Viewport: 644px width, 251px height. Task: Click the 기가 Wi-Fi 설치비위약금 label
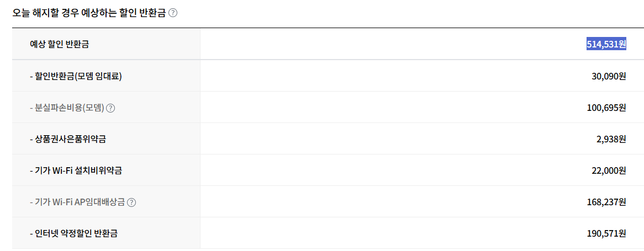[x=76, y=170]
